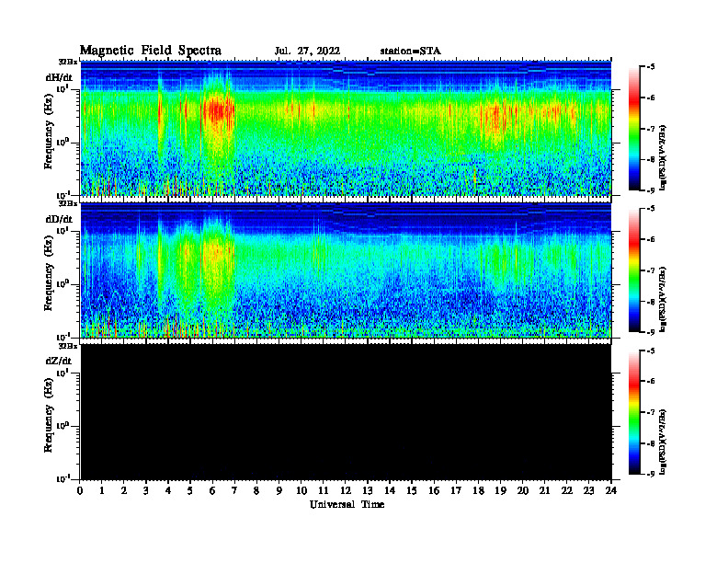
Task: Click the hour '11' tick label
Action: click(x=324, y=491)
